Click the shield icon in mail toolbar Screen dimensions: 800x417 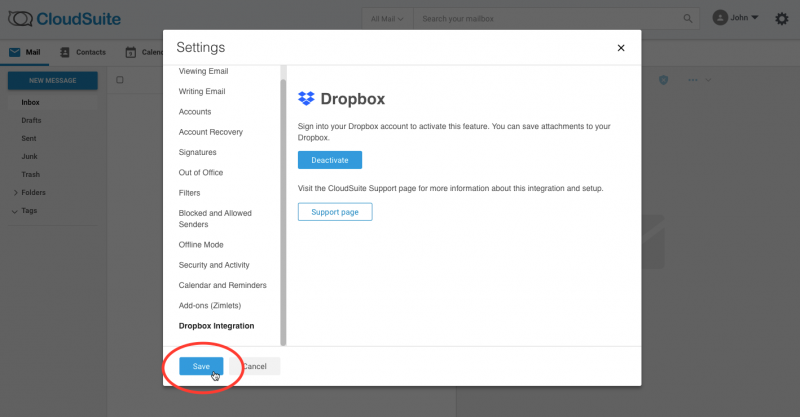tap(663, 80)
